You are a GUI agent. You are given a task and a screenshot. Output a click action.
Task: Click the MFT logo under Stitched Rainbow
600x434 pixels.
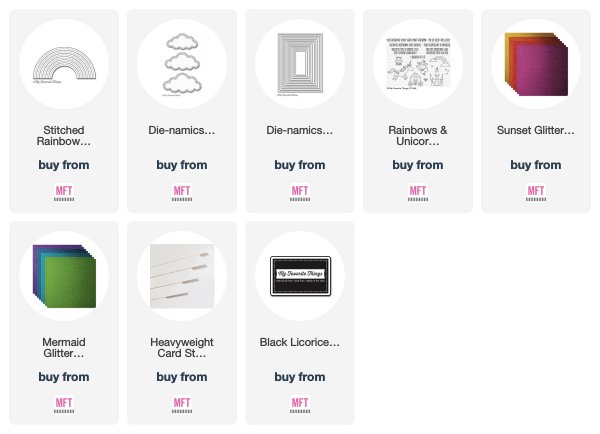tap(64, 193)
